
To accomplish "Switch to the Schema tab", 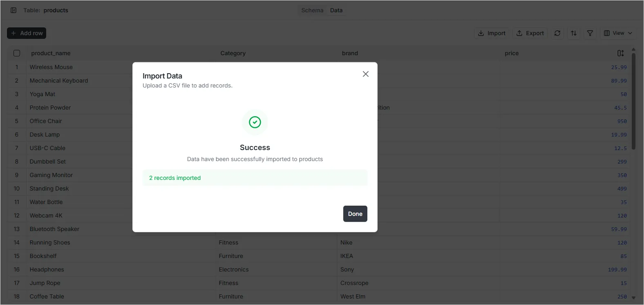I will point(312,10).
